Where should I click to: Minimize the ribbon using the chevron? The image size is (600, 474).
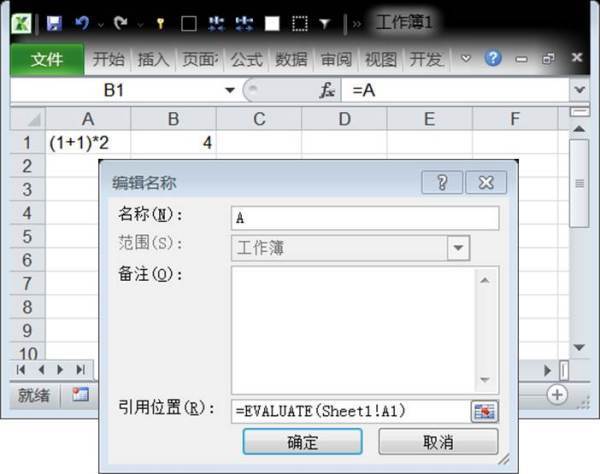(466, 59)
